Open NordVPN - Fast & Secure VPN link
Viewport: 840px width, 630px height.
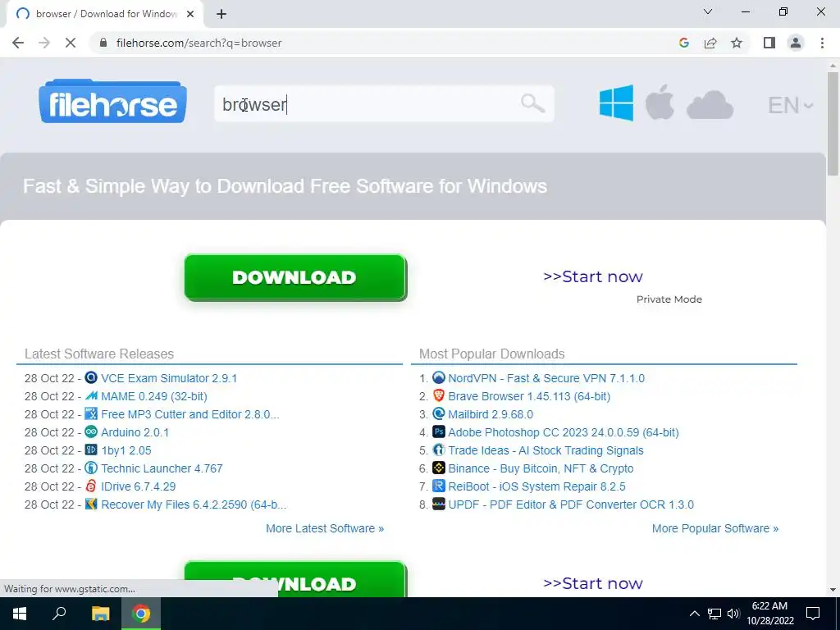click(546, 378)
